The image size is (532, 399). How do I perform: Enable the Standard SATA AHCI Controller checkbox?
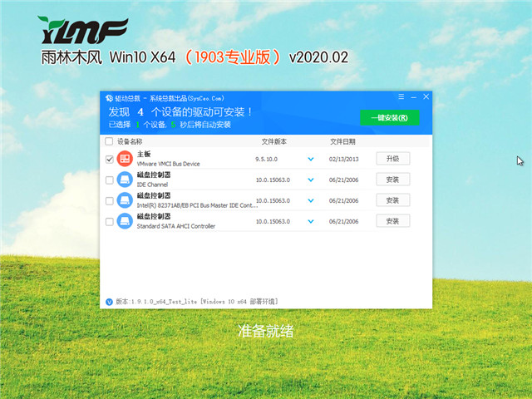click(110, 221)
